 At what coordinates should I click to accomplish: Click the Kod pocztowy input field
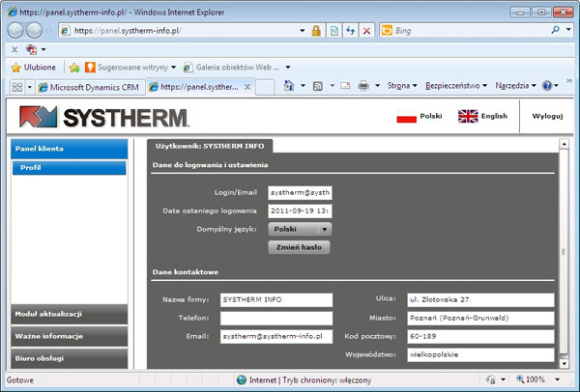480,337
